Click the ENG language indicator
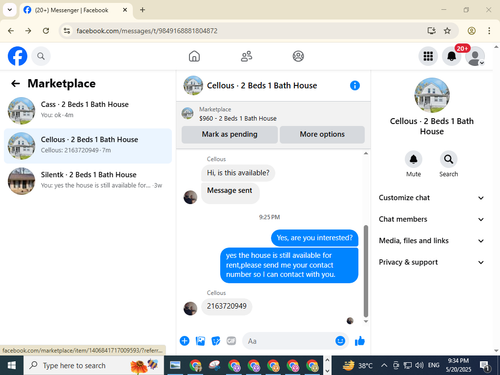The height and width of the screenshot is (375, 500). tap(433, 365)
